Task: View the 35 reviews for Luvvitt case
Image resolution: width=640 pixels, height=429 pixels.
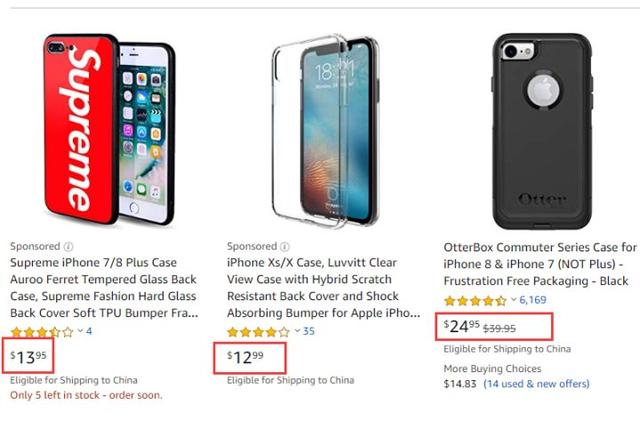Action: (x=309, y=331)
